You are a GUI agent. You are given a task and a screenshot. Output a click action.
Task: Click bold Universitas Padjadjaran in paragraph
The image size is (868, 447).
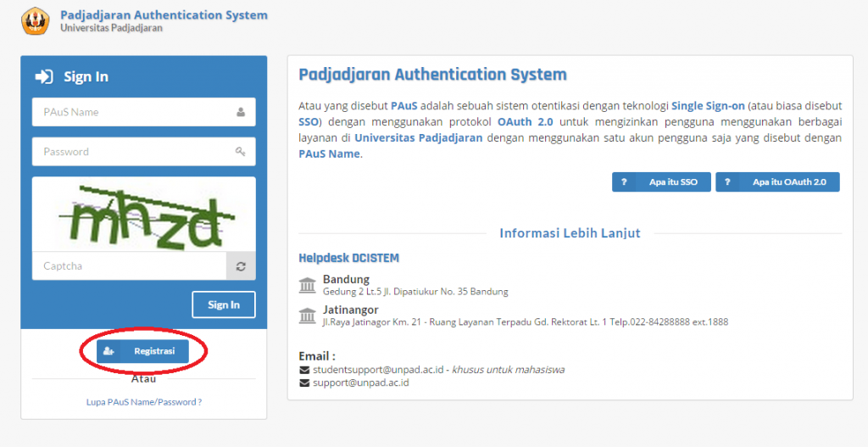tap(419, 138)
